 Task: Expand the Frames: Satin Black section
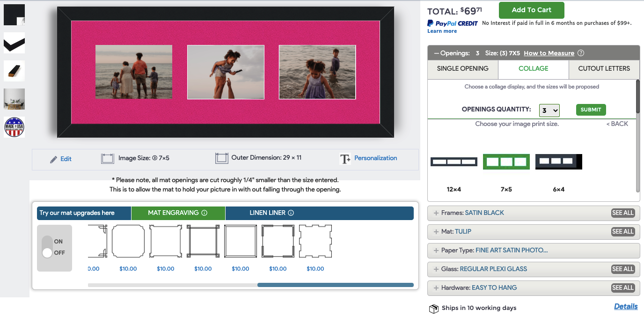436,213
